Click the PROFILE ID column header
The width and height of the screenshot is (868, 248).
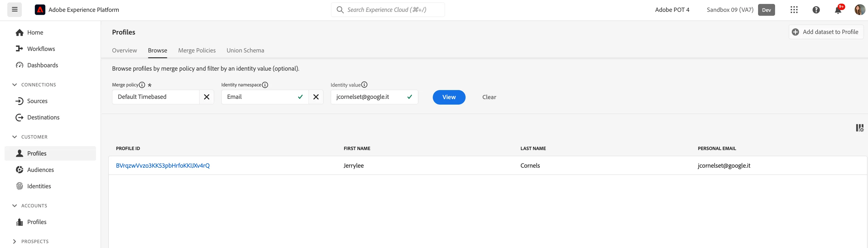(x=128, y=148)
